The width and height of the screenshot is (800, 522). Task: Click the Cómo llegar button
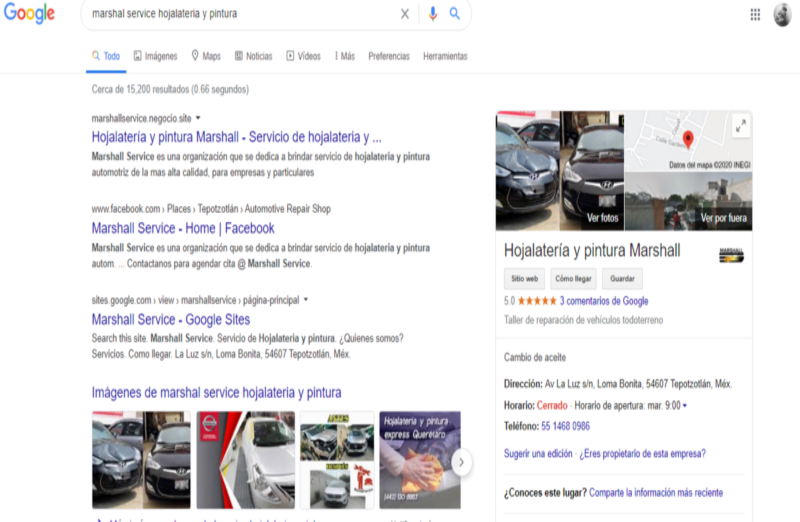(x=573, y=279)
